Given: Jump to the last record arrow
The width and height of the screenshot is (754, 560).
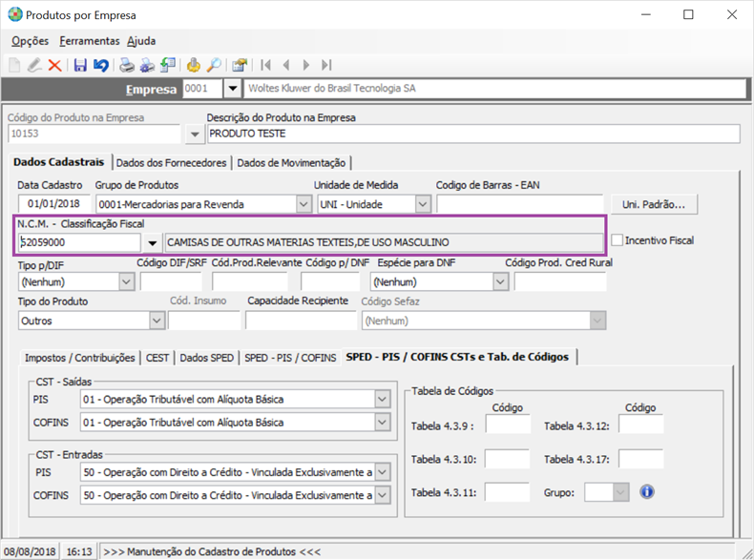Looking at the screenshot, I should [x=326, y=65].
